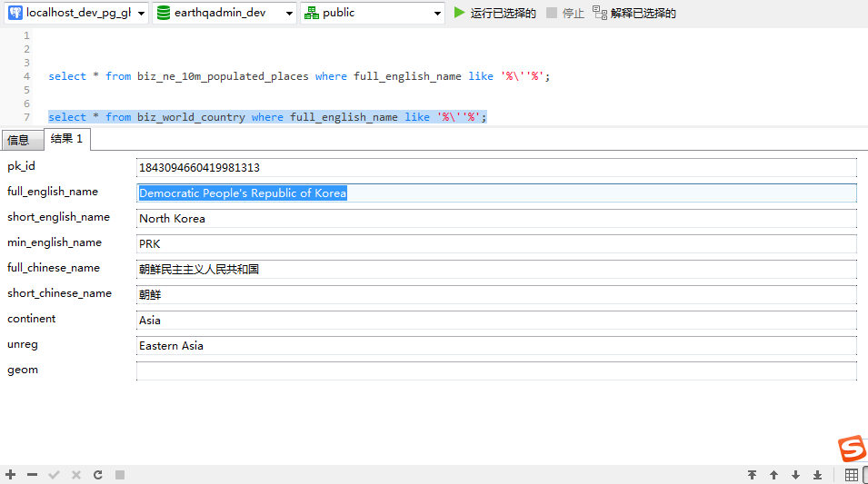This screenshot has width=868, height=484.
Task: Jump to last record arrow icon
Action: click(818, 475)
